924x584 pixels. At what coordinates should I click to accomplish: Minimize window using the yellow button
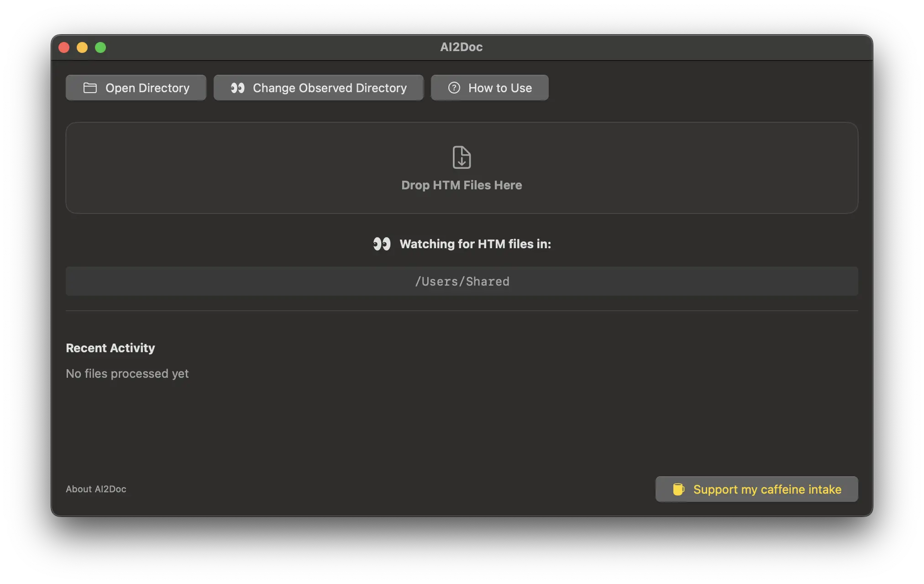click(x=82, y=47)
